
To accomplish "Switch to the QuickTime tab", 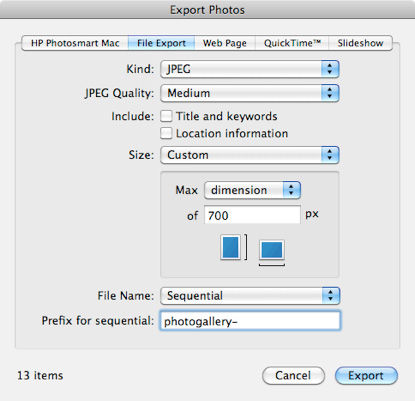I will pos(292,43).
